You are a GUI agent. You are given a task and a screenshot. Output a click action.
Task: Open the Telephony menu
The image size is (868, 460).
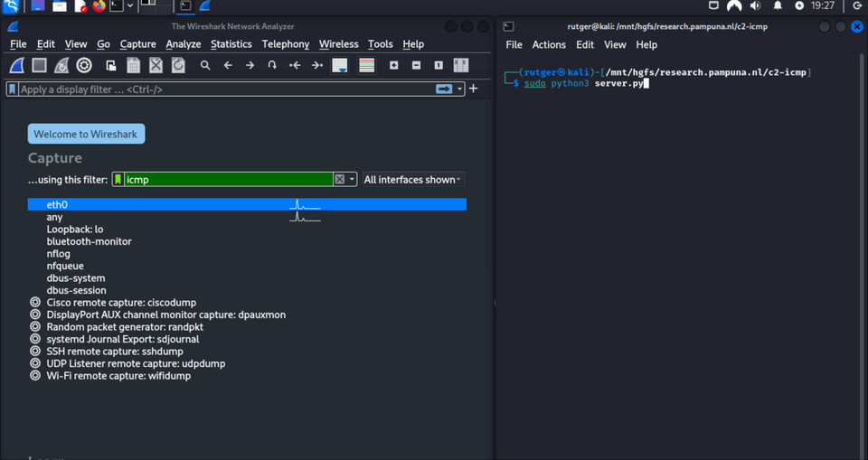(x=286, y=44)
